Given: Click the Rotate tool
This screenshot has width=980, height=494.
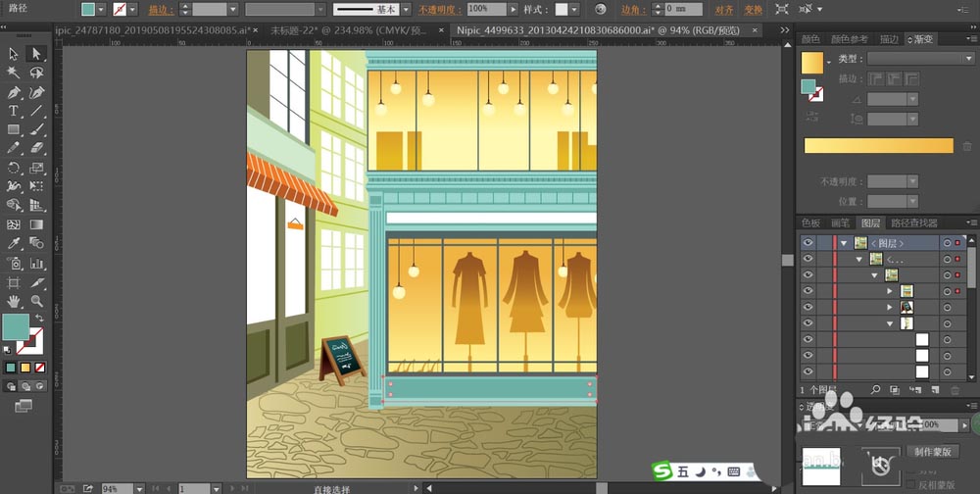Looking at the screenshot, I should point(14,169).
